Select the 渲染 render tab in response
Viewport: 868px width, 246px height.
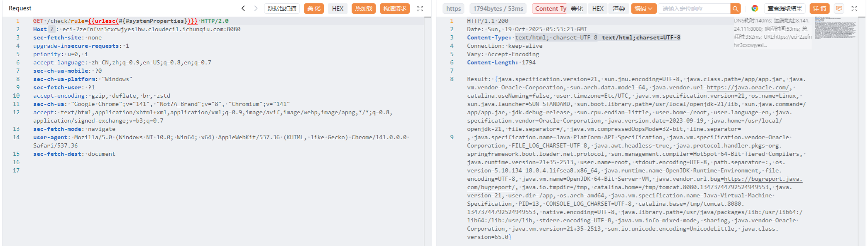pyautogui.click(x=619, y=8)
